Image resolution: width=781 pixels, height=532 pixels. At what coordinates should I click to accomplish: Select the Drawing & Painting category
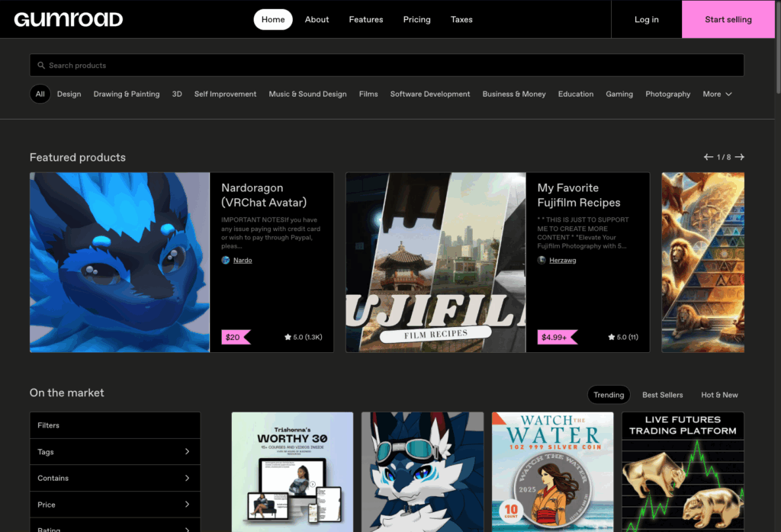127,94
